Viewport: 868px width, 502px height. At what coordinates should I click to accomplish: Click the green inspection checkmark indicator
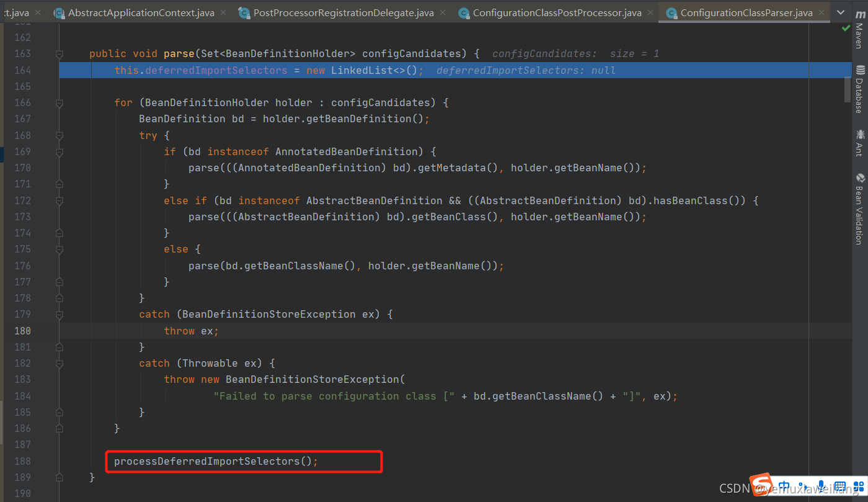click(x=846, y=28)
